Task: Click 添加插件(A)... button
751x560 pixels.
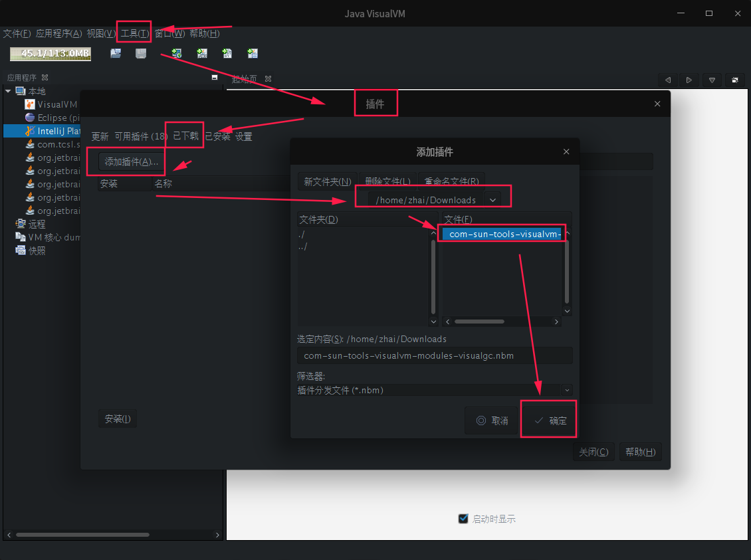Action: pyautogui.click(x=131, y=162)
